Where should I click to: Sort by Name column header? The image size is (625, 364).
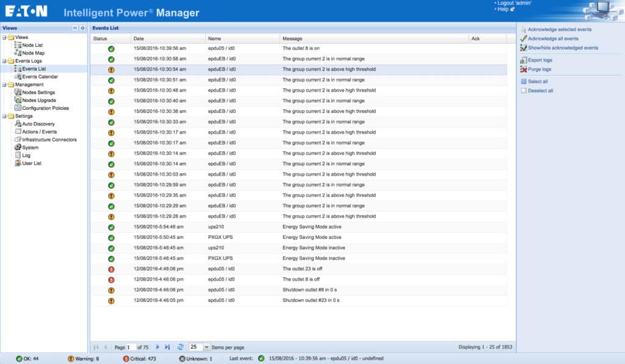pyautogui.click(x=242, y=38)
